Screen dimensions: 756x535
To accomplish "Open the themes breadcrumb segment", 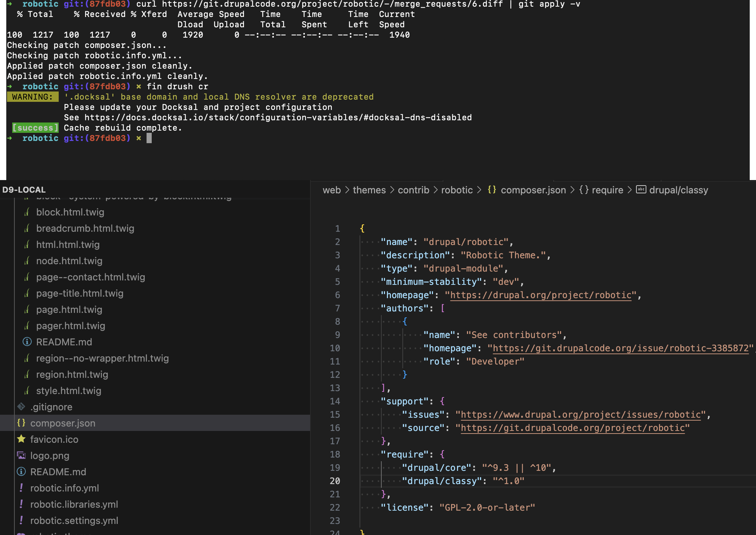I will [369, 190].
